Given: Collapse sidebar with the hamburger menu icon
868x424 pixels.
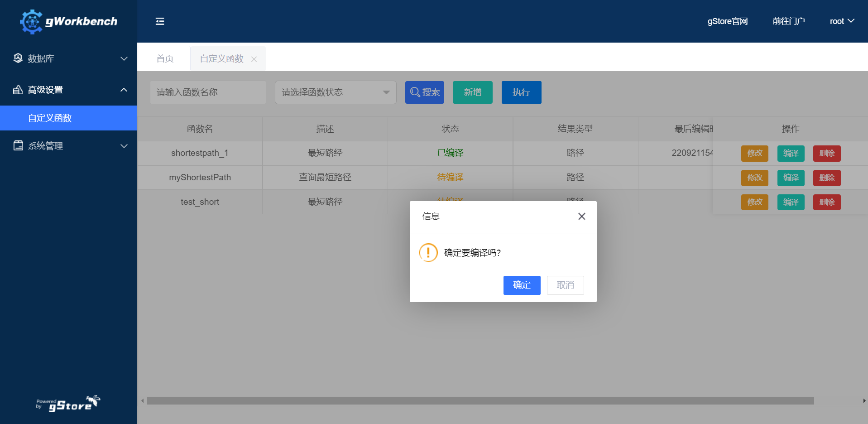Looking at the screenshot, I should coord(160,21).
